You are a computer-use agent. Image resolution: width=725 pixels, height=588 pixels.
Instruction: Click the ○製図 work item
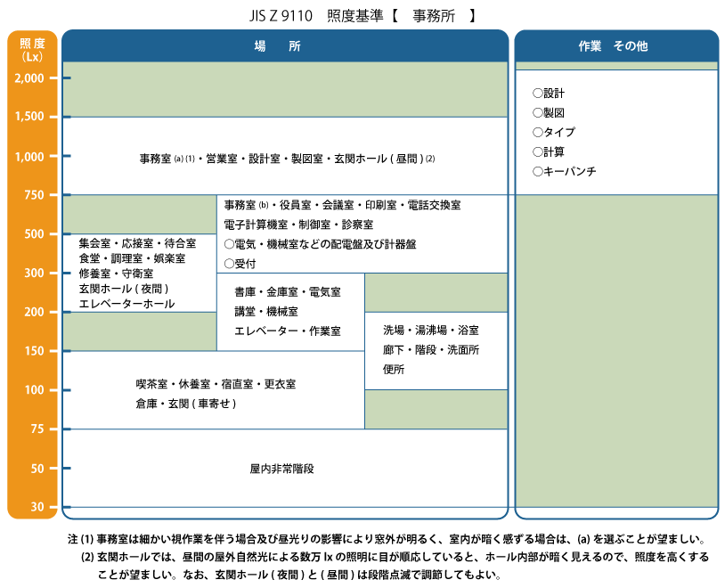(x=549, y=112)
